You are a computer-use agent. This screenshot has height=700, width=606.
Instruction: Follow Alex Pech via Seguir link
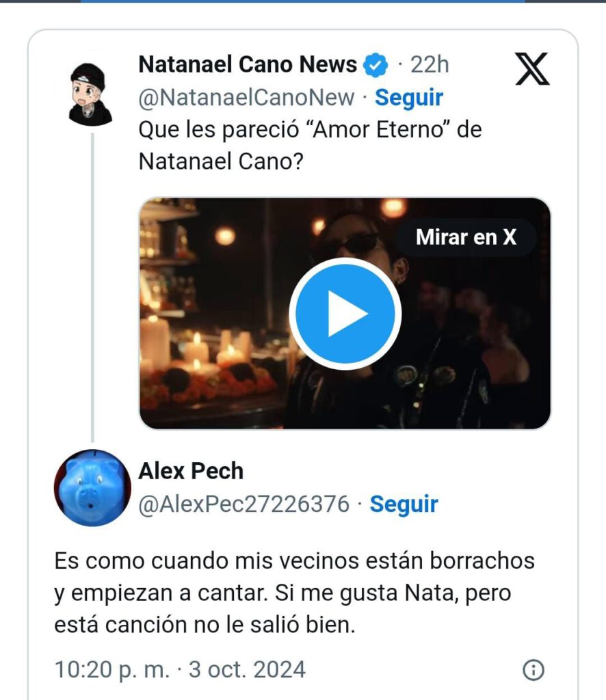point(404,504)
